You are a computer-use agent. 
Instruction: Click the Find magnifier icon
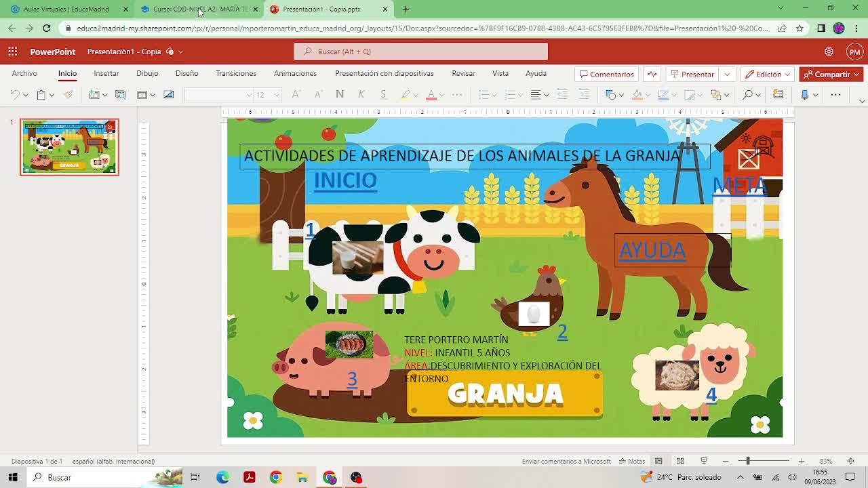click(x=748, y=95)
